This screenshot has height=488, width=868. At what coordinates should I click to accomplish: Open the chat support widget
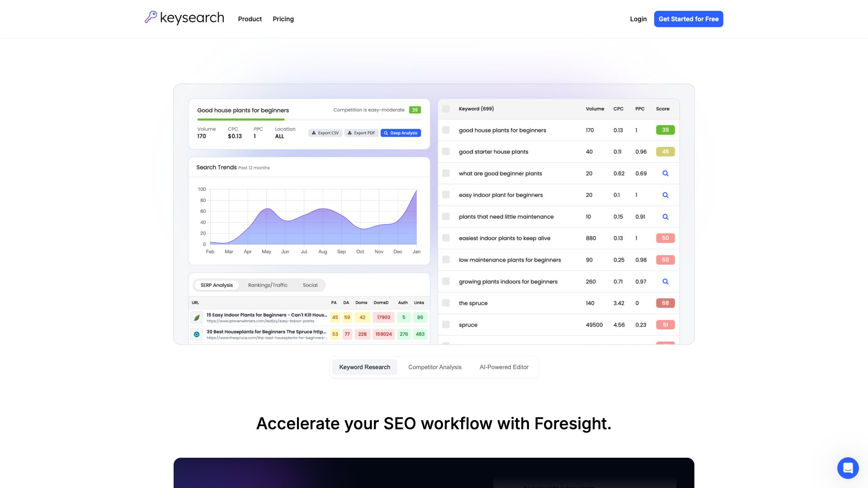849,468
